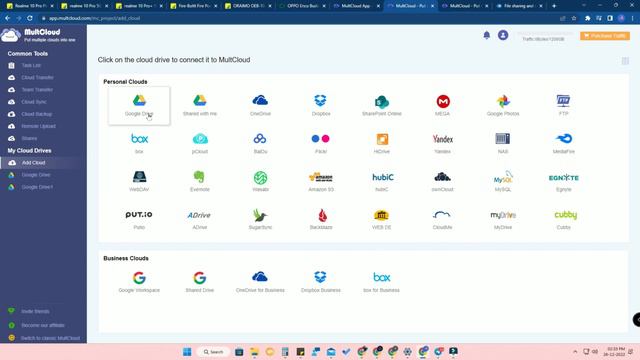Image resolution: width=640 pixels, height=360 pixels.
Task: Connect a NAS device
Action: click(x=503, y=143)
